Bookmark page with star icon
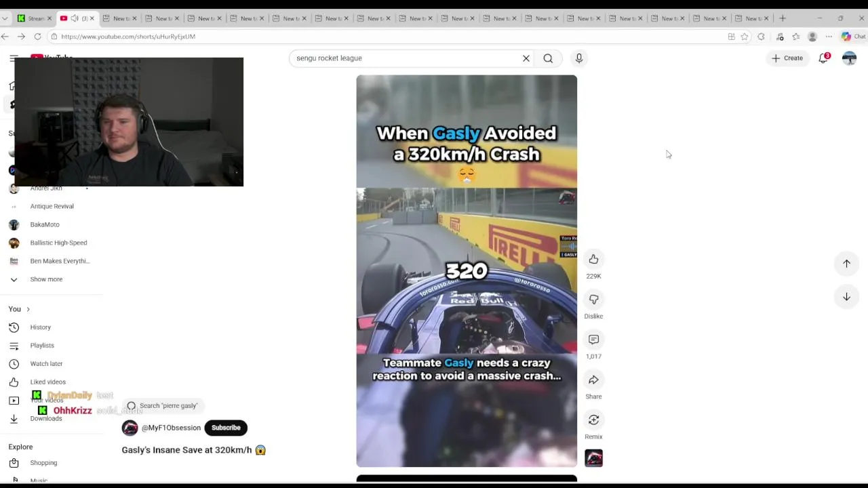 [x=745, y=37]
